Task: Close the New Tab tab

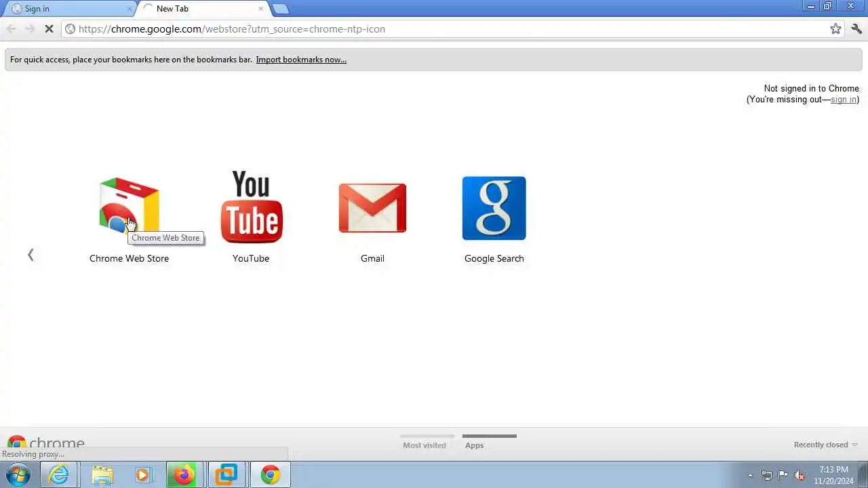Action: (x=260, y=9)
